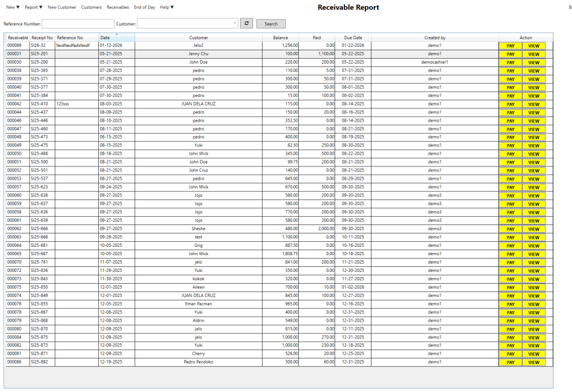Open the Help menu
The image size is (572, 392).
(x=166, y=7)
